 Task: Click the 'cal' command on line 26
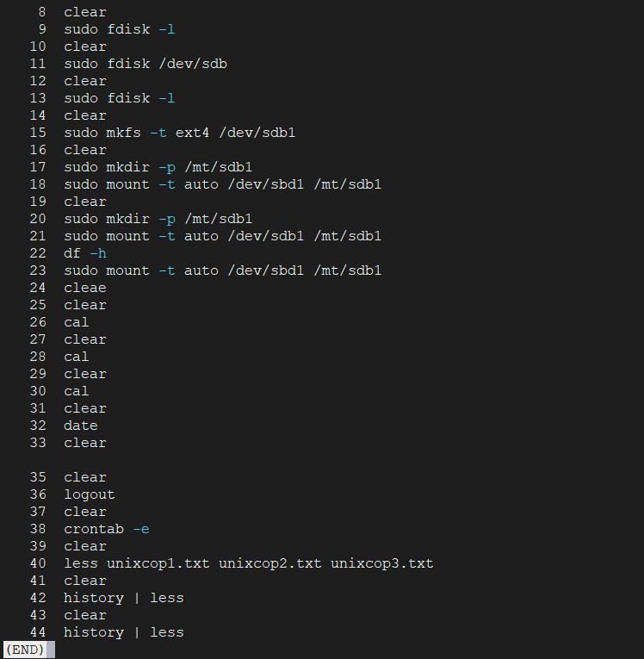(76, 322)
